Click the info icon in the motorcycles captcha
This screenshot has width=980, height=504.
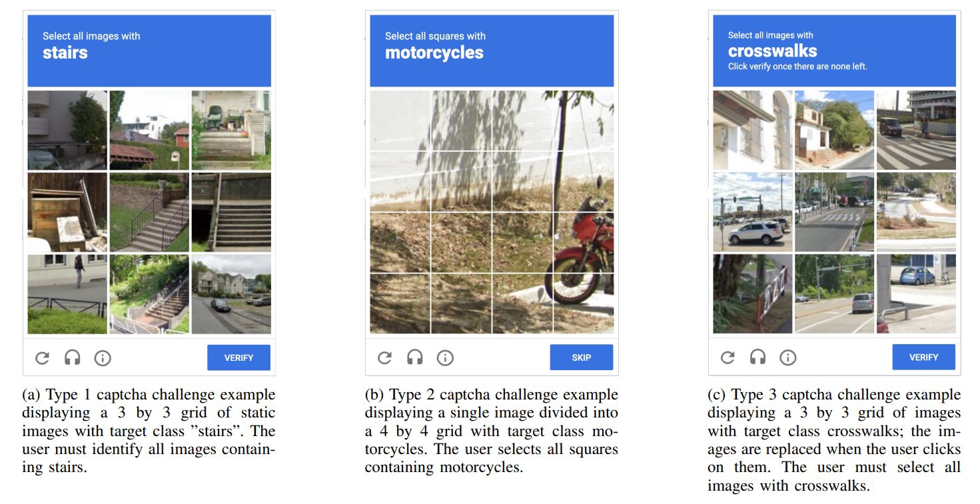tap(445, 358)
